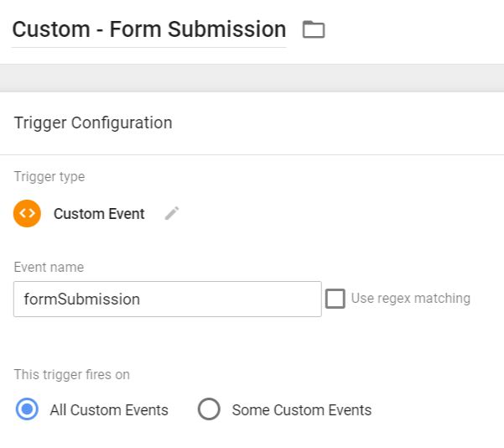Viewport: 504px width, 448px height.
Task: Click the 'Use regex matching' label text
Action: pyautogui.click(x=410, y=299)
